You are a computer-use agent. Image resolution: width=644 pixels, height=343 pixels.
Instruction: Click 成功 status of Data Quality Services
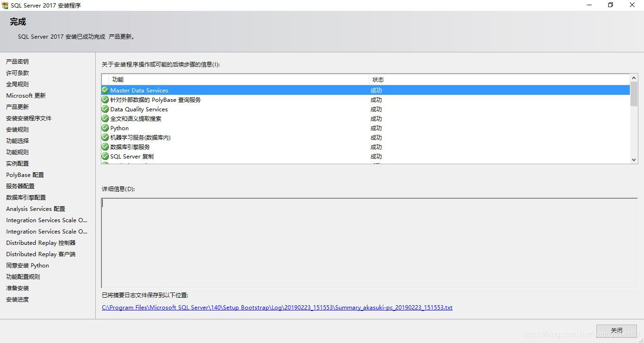pyautogui.click(x=376, y=109)
